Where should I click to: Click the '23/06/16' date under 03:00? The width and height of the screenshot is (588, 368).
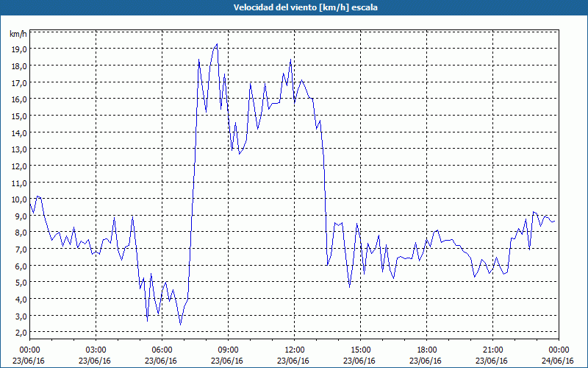coord(95,361)
